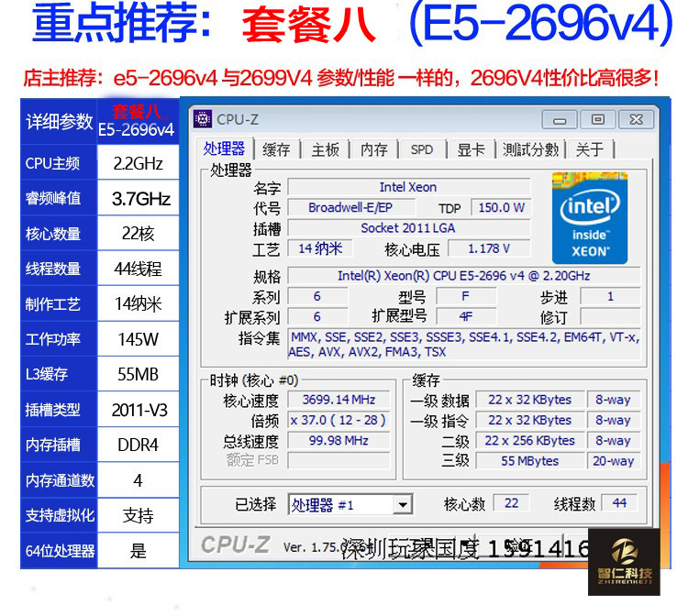This screenshot has width=688, height=616.
Task: Click the 55MB cell in L3缓存 row
Action: pyautogui.click(x=138, y=374)
